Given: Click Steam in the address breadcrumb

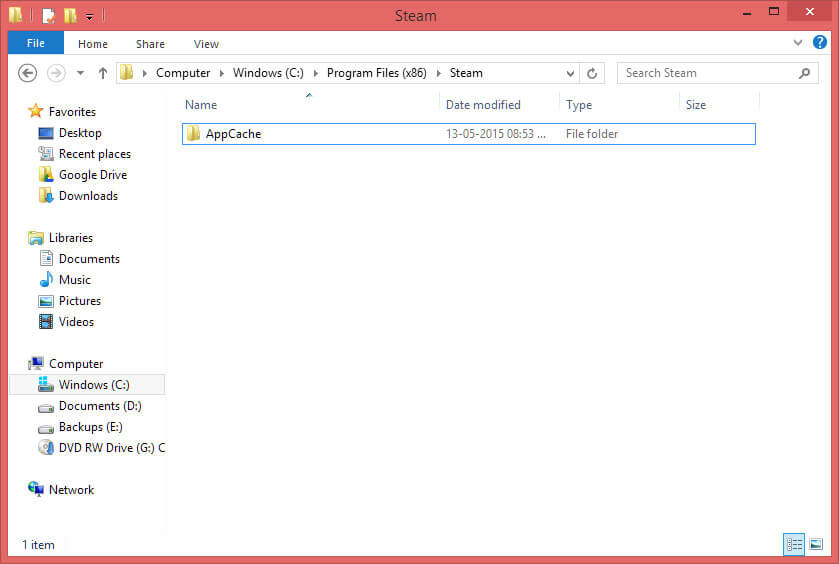Looking at the screenshot, I should pyautogui.click(x=466, y=73).
